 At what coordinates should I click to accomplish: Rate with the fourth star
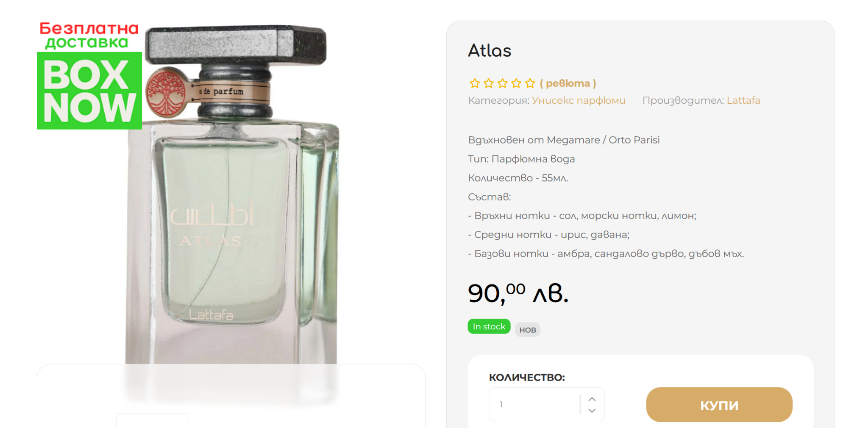516,83
